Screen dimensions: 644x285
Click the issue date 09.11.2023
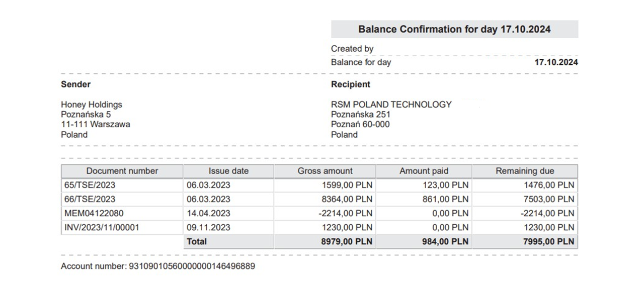pyautogui.click(x=208, y=227)
